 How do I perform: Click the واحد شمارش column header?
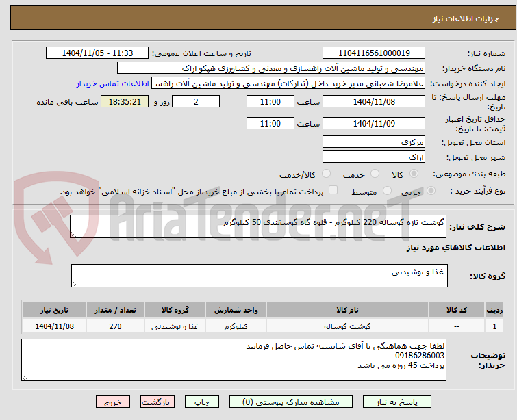(236, 310)
